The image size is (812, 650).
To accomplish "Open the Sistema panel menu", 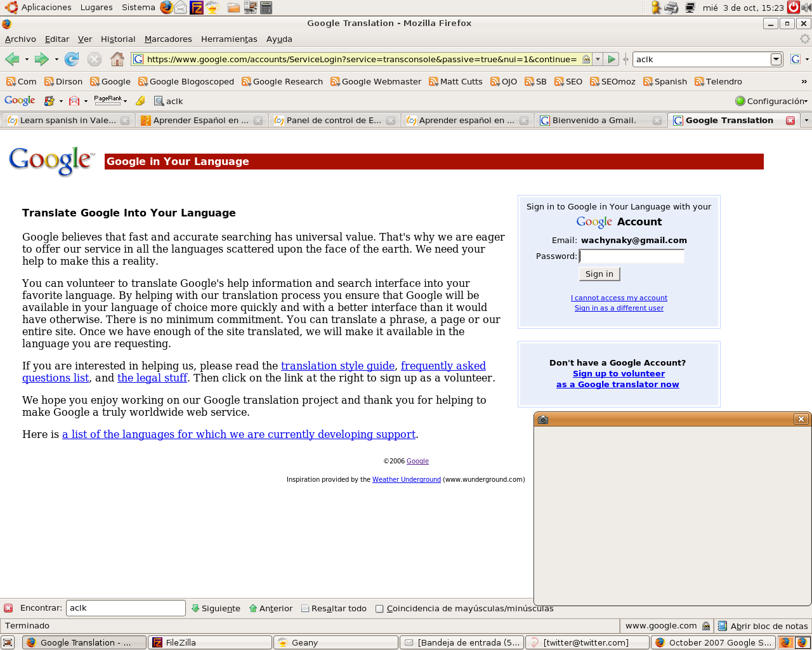I will pos(138,7).
